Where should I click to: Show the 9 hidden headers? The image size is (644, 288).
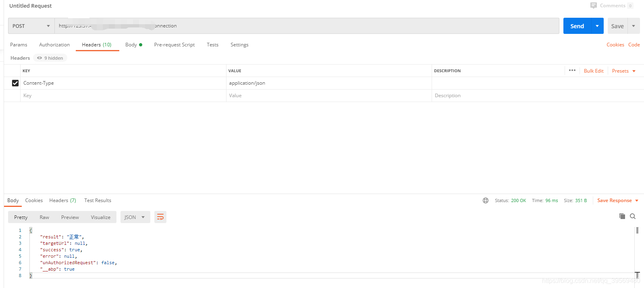click(x=50, y=58)
